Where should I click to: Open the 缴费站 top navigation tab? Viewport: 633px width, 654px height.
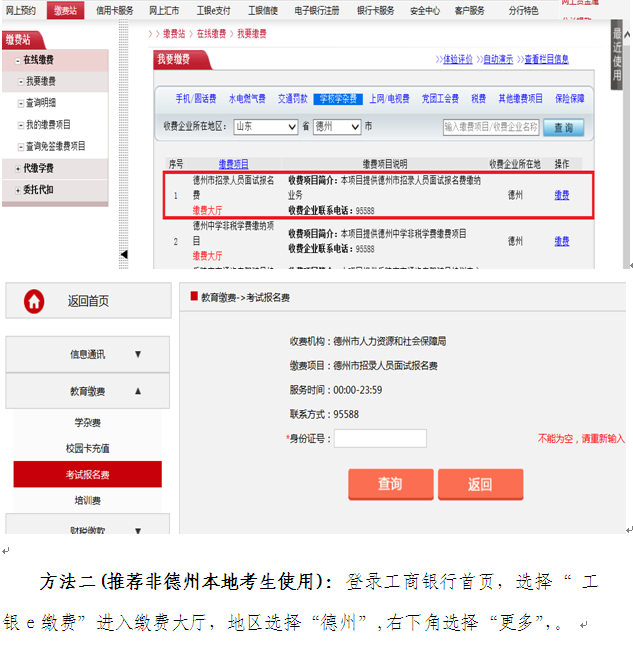click(x=65, y=10)
